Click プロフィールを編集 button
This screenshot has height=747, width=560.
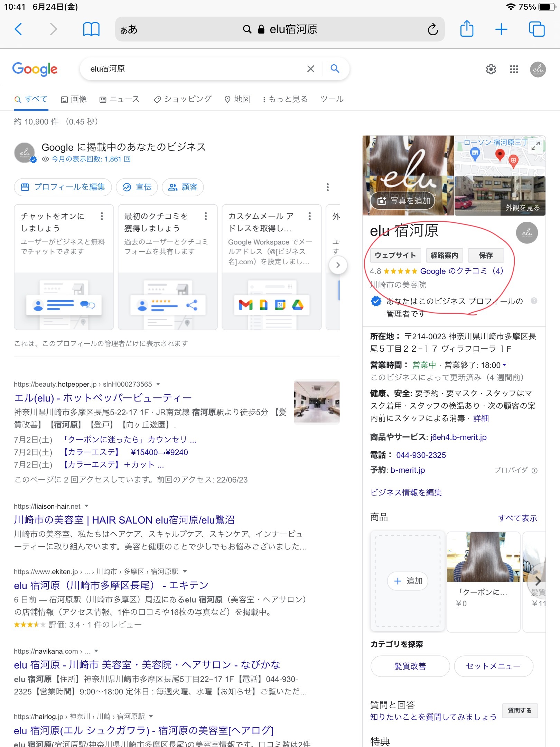coord(63,187)
